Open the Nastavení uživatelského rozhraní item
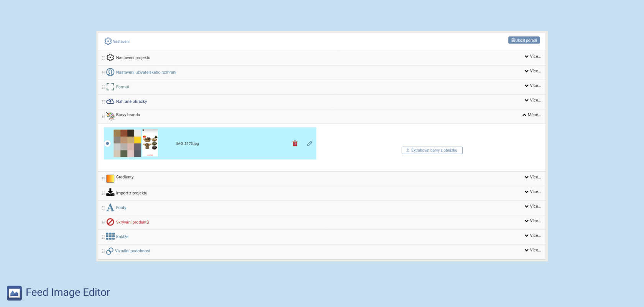 (x=146, y=73)
